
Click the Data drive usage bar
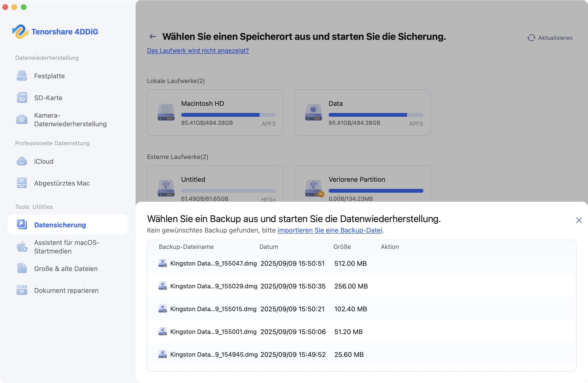click(x=376, y=115)
